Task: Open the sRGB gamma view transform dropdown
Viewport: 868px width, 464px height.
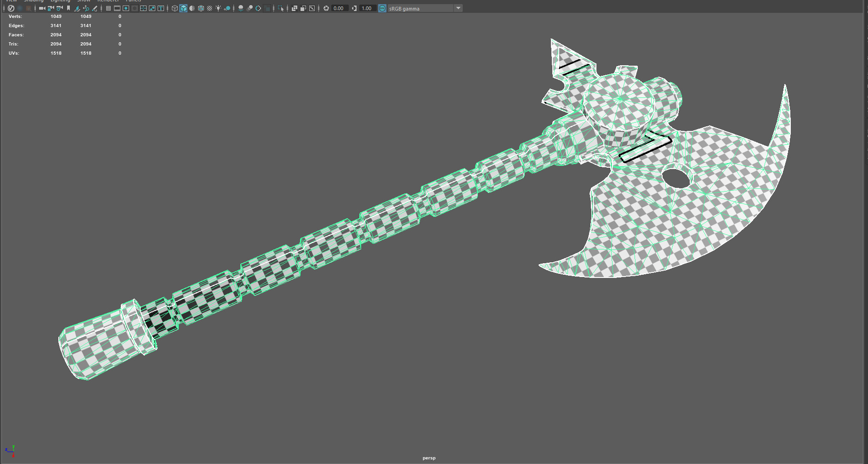Action: (425, 8)
